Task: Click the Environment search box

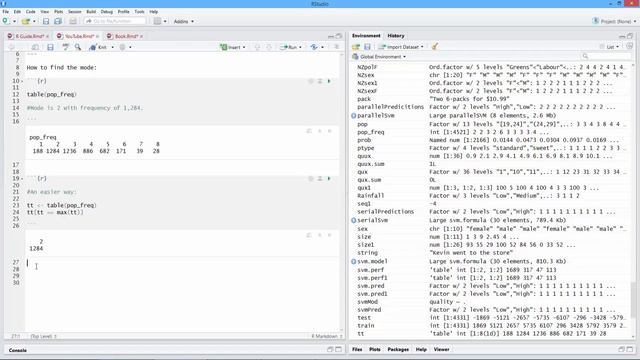Action: click(x=607, y=56)
